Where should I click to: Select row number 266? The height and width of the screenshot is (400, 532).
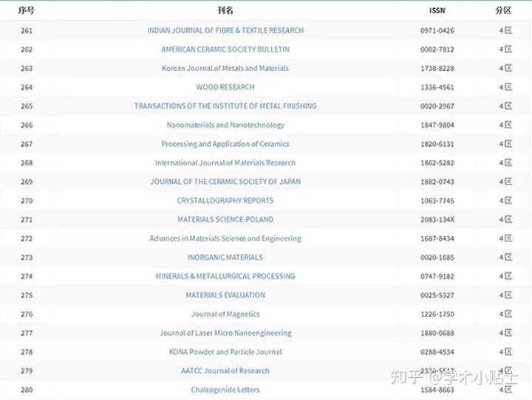click(27, 125)
